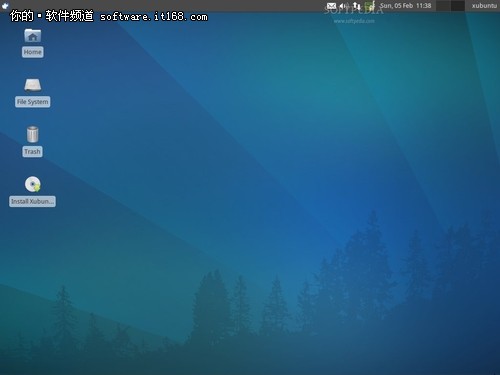Select the "File System" icon label
Screen dimensions: 500x375
pyautogui.click(x=33, y=102)
